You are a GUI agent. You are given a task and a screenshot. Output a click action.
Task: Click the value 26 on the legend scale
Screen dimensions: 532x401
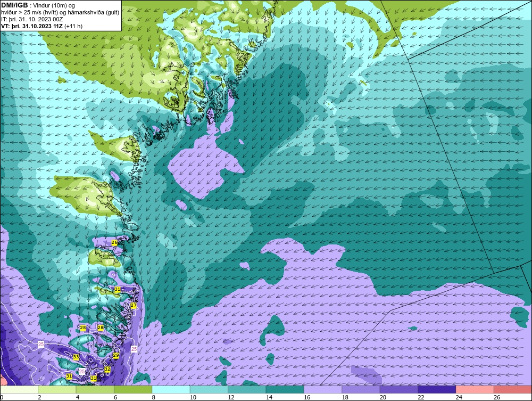point(497,397)
